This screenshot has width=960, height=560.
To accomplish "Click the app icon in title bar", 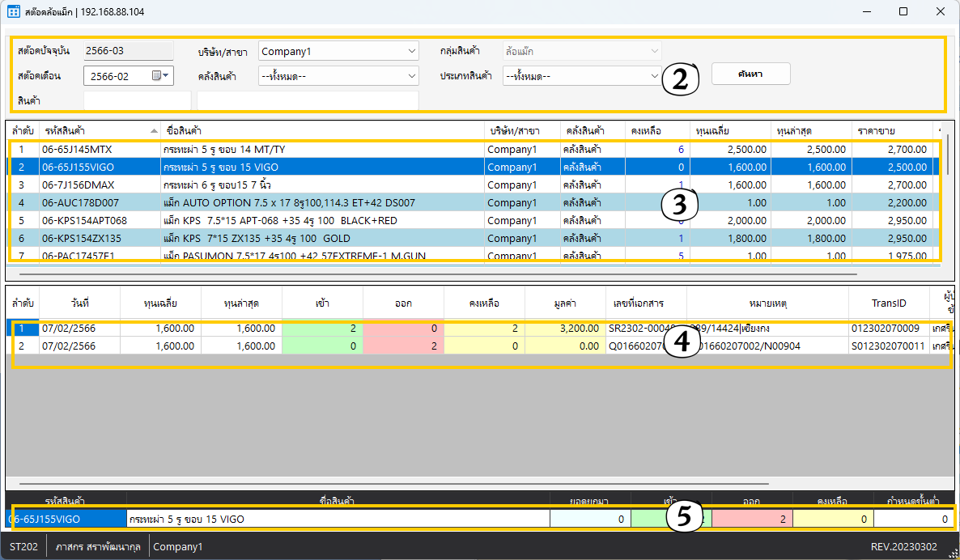I will point(13,12).
